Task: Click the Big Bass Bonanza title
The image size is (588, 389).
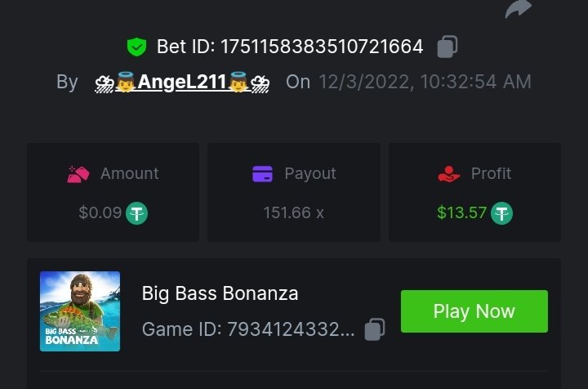Action: [220, 293]
